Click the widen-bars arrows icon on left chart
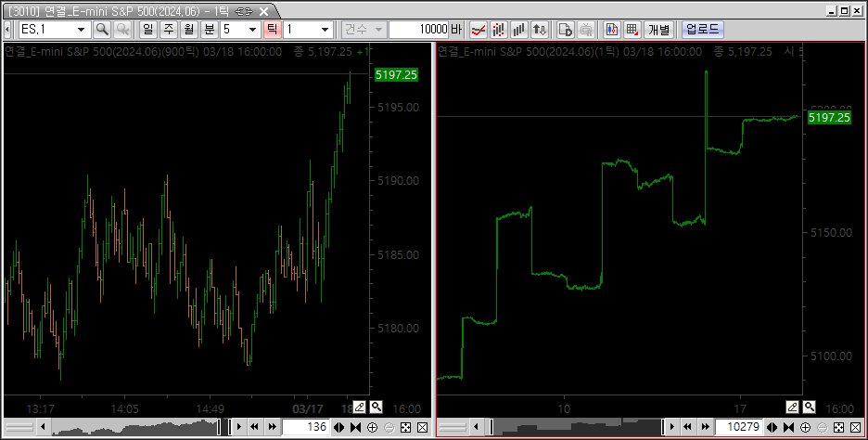 coord(338,427)
